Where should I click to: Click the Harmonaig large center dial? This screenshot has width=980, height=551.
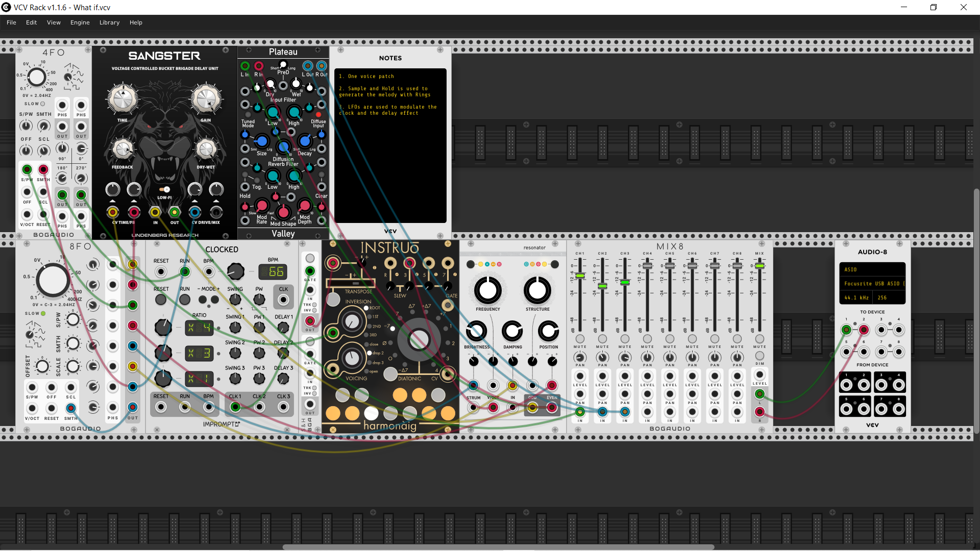[419, 339]
